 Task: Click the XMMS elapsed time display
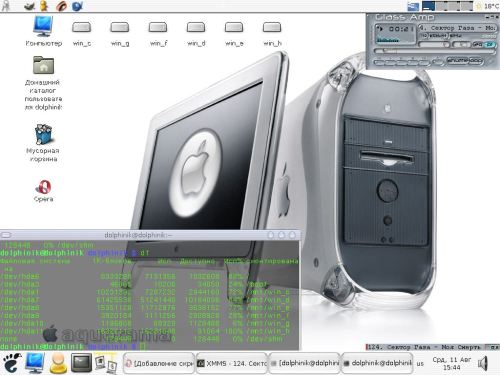tap(402, 29)
